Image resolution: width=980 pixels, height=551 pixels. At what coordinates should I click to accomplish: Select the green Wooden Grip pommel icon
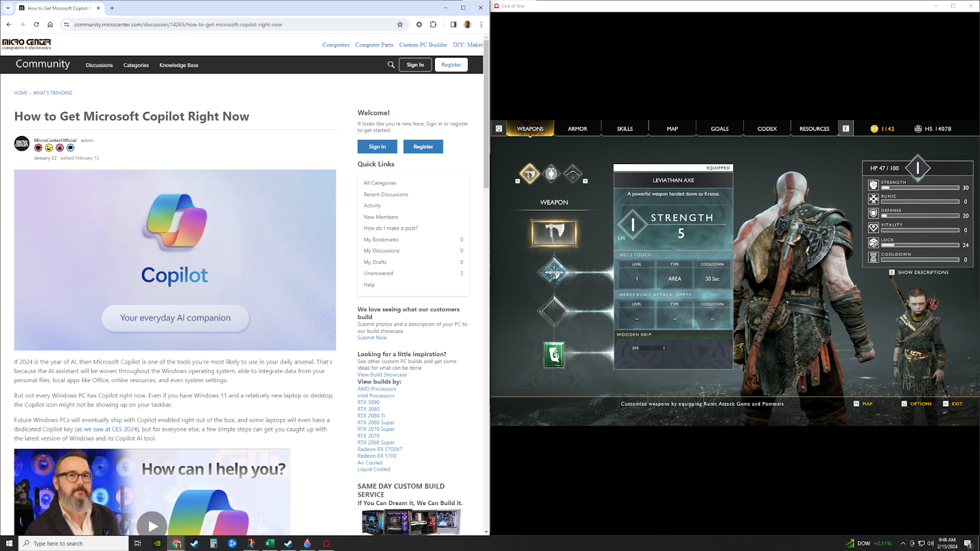point(554,354)
